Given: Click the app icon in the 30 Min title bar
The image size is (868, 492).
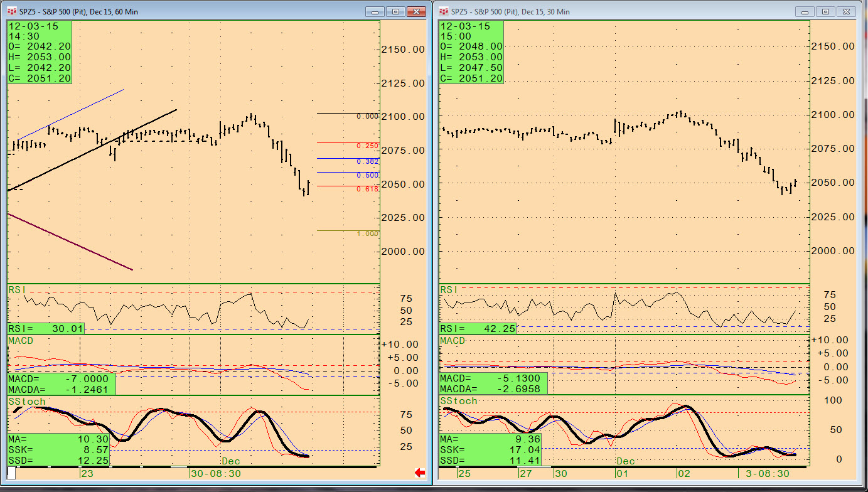Looking at the screenshot, I should point(444,11).
